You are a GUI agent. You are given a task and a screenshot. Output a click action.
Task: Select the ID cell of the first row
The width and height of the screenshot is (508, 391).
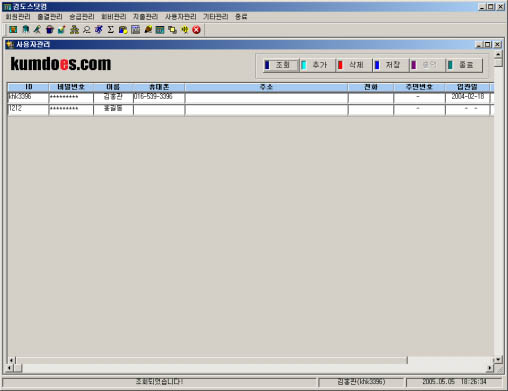tap(28, 97)
